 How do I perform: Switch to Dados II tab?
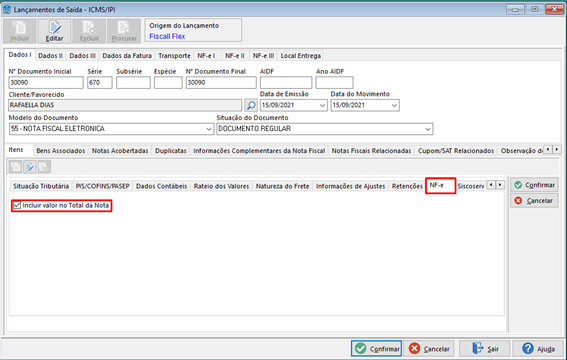click(x=50, y=56)
